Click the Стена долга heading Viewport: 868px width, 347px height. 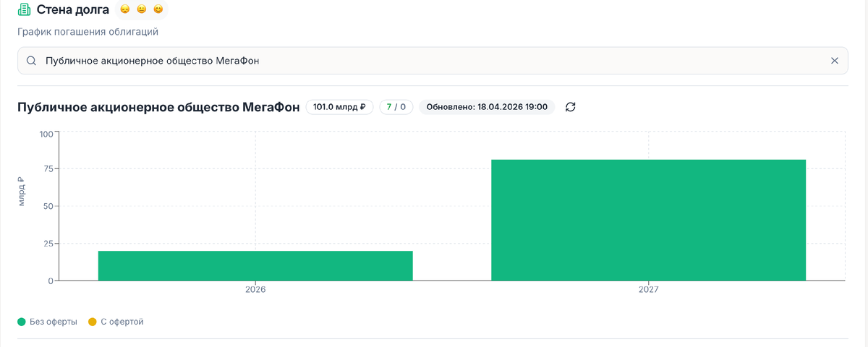click(x=73, y=10)
